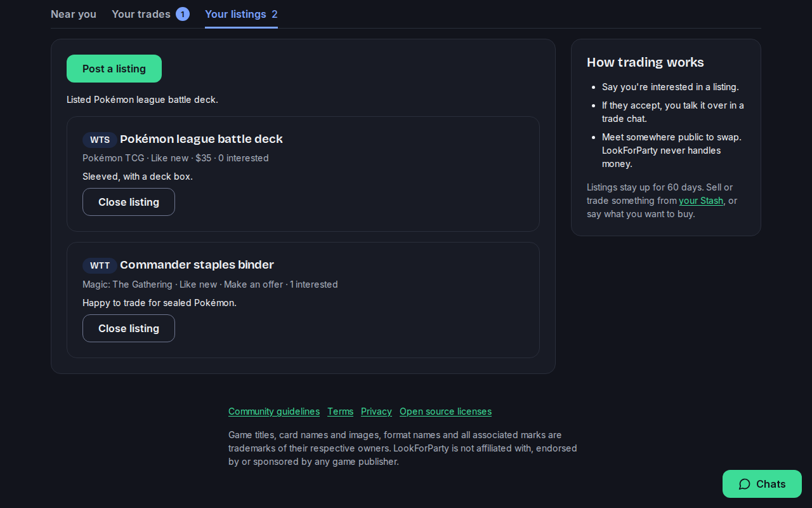The width and height of the screenshot is (812, 508).
Task: Click the Your trades count badge
Action: point(183,14)
